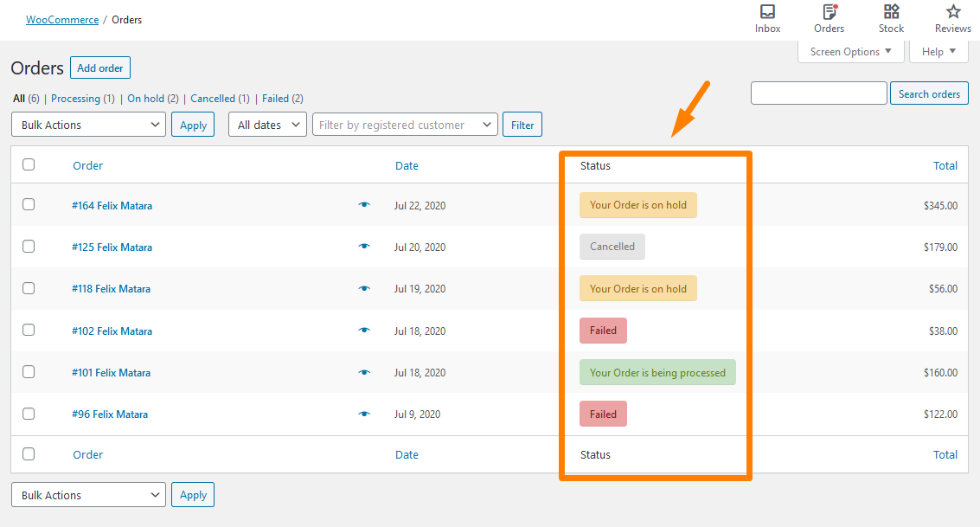
Task: Click 'Your Order is being processed' badge
Action: click(657, 373)
